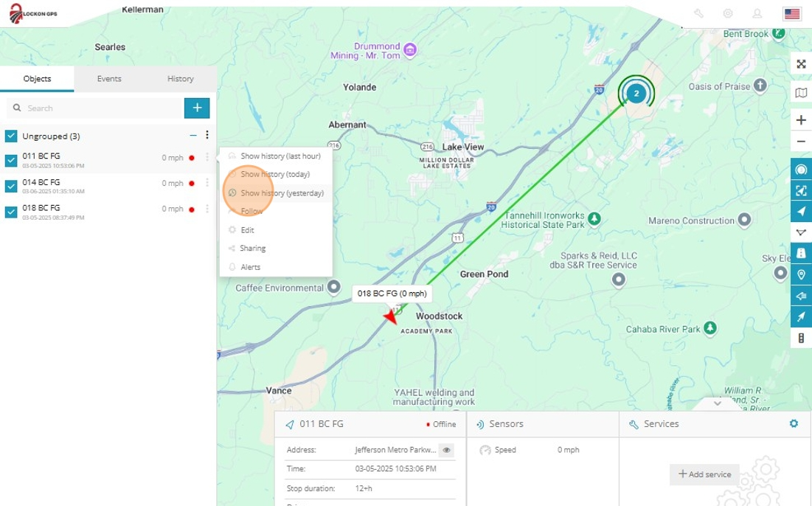Viewport: 812px width, 506px height.
Task: Open the user account icon
Action: coord(757,14)
